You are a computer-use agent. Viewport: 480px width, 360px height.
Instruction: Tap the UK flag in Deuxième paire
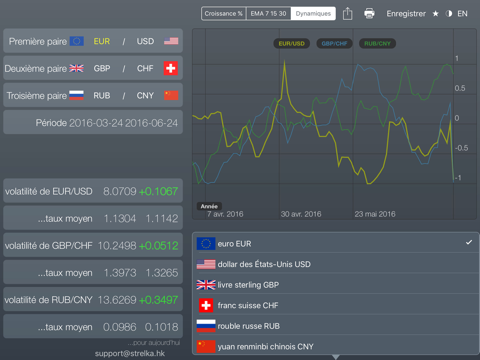pos(77,68)
